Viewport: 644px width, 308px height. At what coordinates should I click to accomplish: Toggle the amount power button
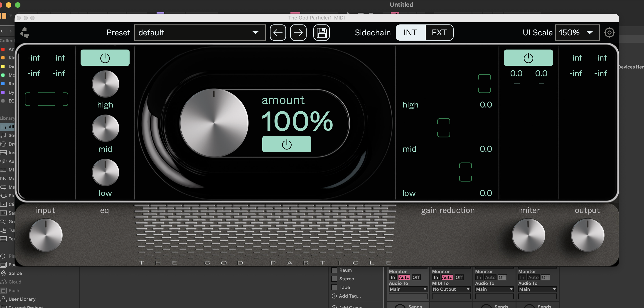coord(287,144)
